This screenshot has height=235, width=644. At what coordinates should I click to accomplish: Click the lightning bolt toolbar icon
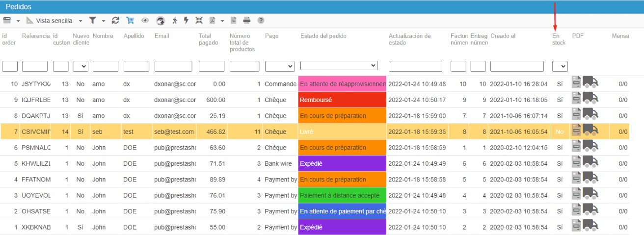(186, 21)
